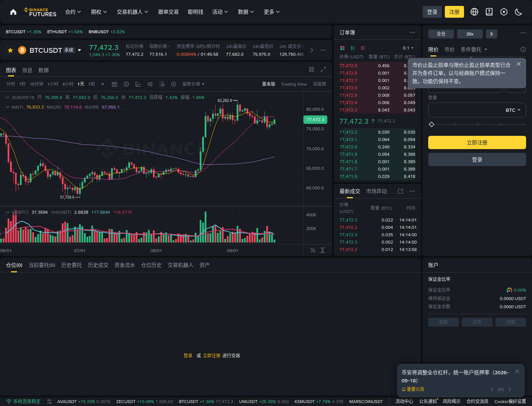532x406 pixels.
Task: Expand the 交易机器人 header menu
Action: (x=133, y=12)
